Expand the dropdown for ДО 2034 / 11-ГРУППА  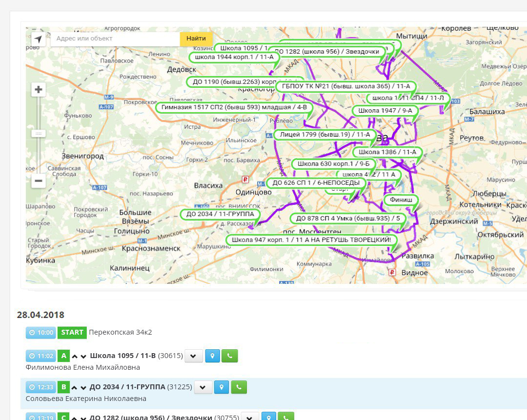click(203, 387)
